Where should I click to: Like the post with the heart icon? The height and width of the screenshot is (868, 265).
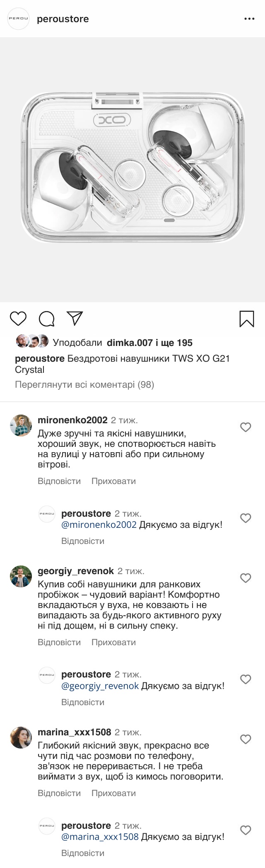pyautogui.click(x=18, y=319)
